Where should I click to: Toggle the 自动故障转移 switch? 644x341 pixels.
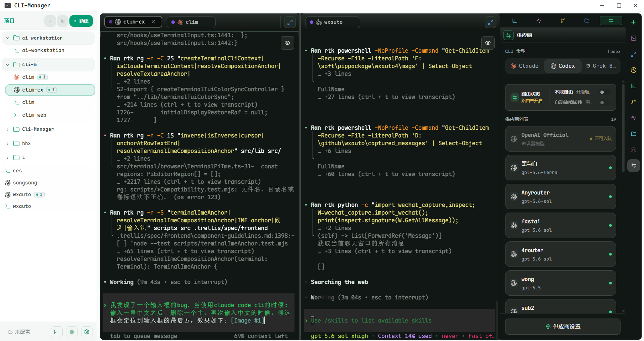605,103
